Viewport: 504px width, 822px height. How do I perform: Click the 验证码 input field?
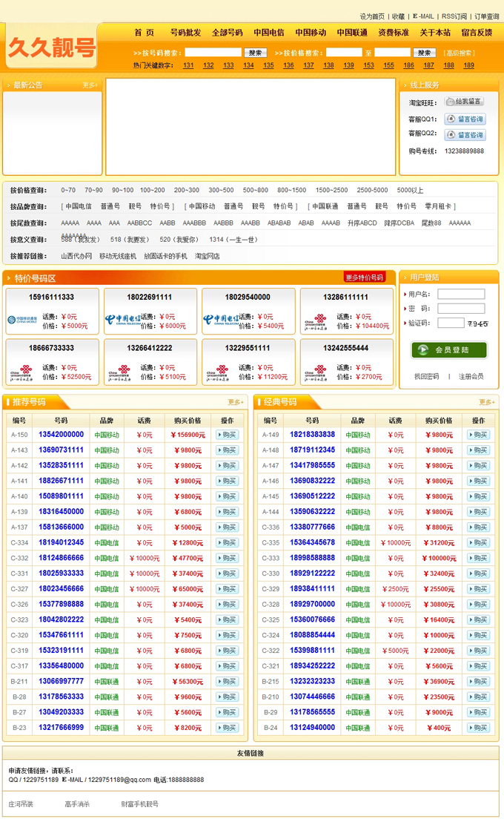point(451,323)
